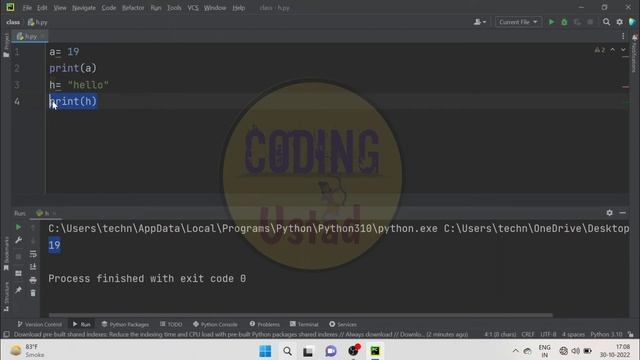Change UTF-8 file encoding in status bar

click(548, 334)
